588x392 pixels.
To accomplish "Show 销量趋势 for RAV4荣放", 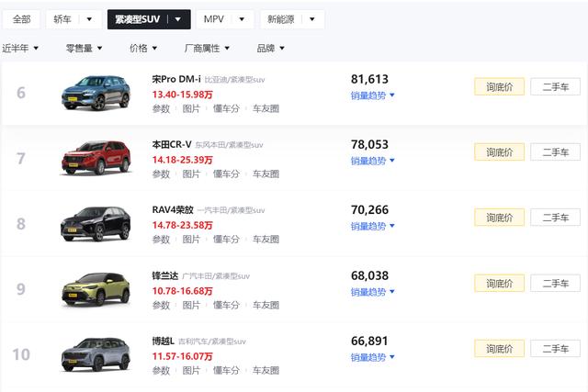I will tap(372, 226).
